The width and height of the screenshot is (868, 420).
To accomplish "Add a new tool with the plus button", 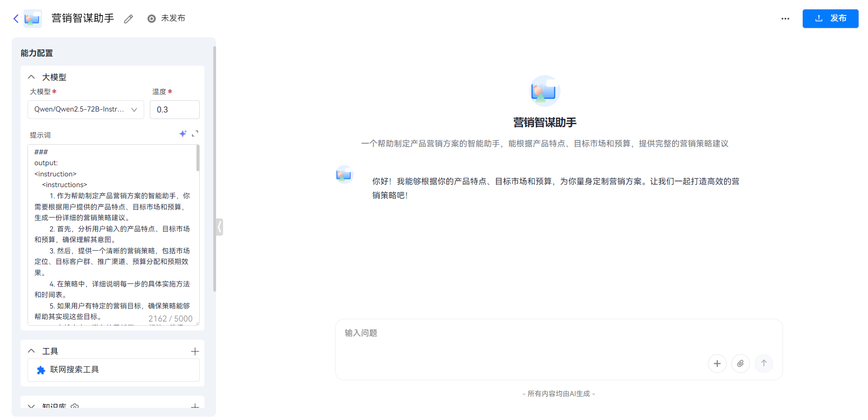I will coord(195,350).
